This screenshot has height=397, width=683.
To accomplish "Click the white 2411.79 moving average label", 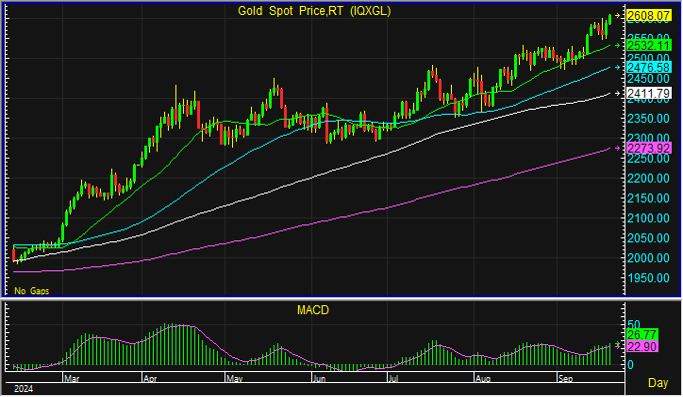I will click(x=648, y=93).
